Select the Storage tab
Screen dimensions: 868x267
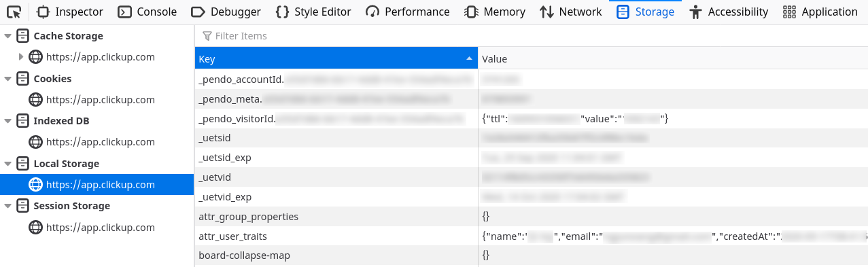646,12
